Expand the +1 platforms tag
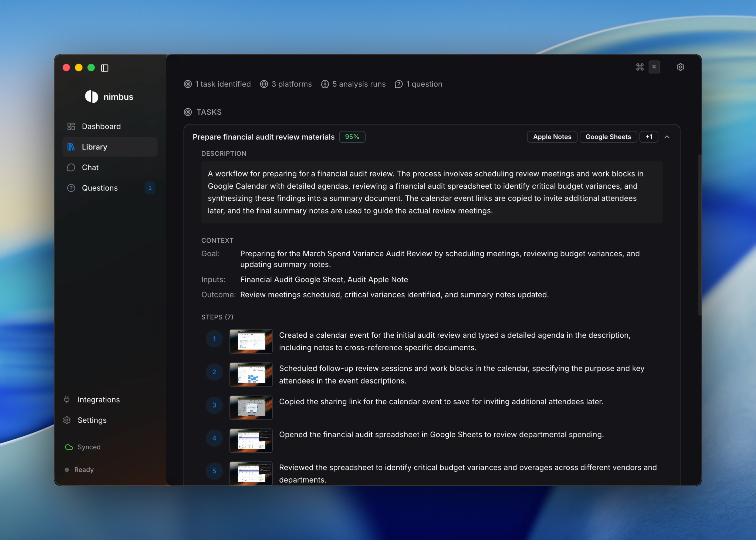 648,137
